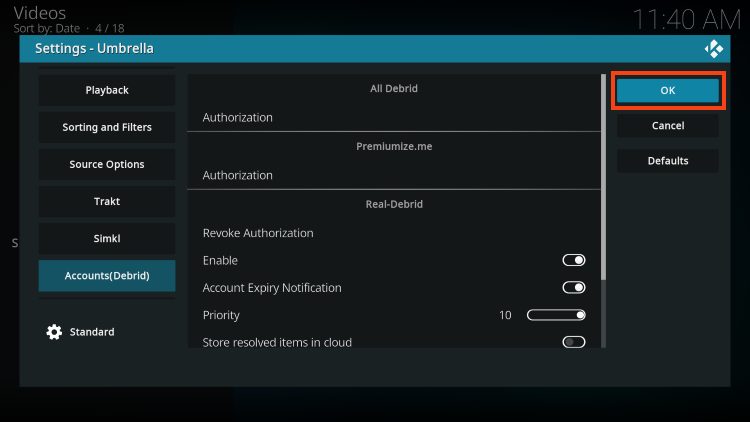Toggle Account Expiry Notification switch
Screen dimensions: 750x422
pyautogui.click(x=573, y=288)
